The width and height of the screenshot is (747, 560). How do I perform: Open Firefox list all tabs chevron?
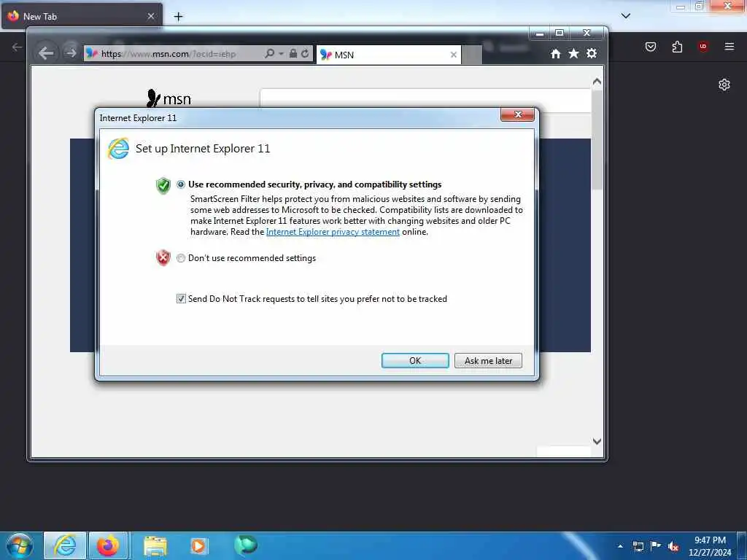[x=626, y=16]
